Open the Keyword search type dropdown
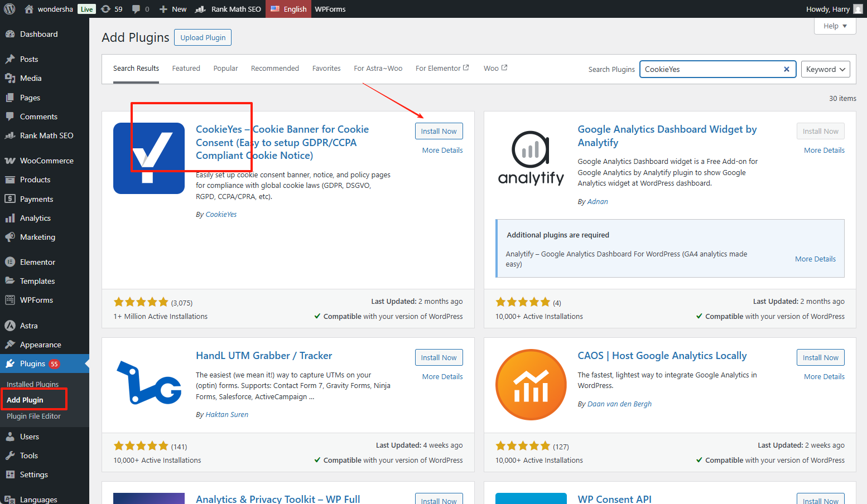Screen dimensions: 867x504 825,69
